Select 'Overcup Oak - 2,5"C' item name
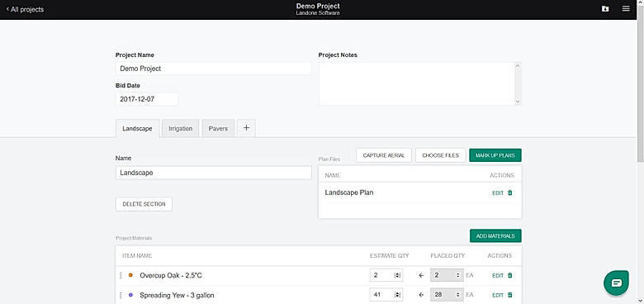Viewport: 644px width, 304px height. (171, 275)
